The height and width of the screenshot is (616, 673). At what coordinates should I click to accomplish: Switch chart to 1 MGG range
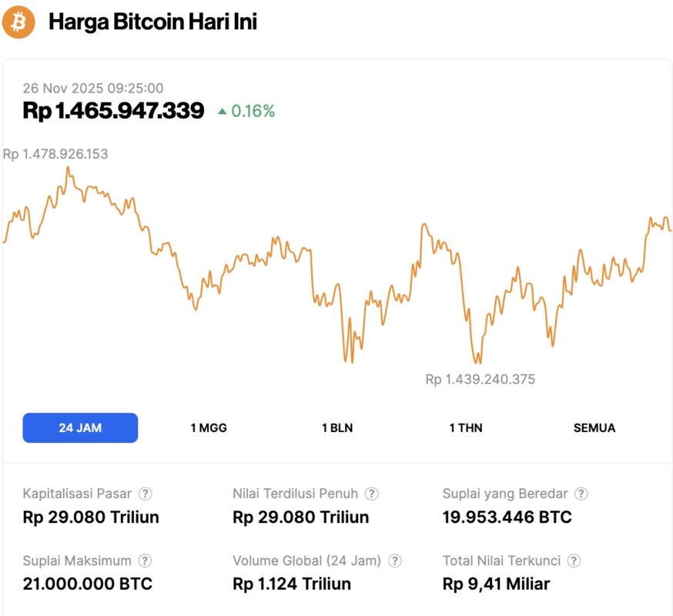click(x=209, y=428)
